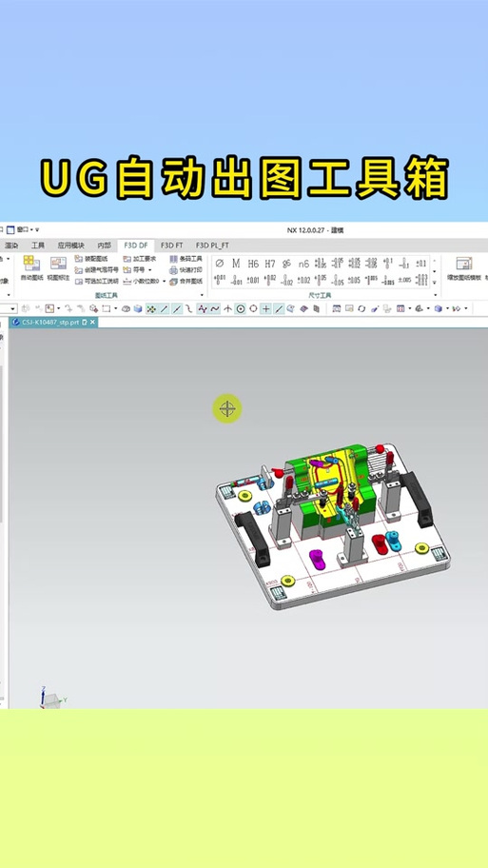The width and height of the screenshot is (488, 868).
Task: Click the part file icon on CSJ-K10487 tab
Action: coord(16,323)
